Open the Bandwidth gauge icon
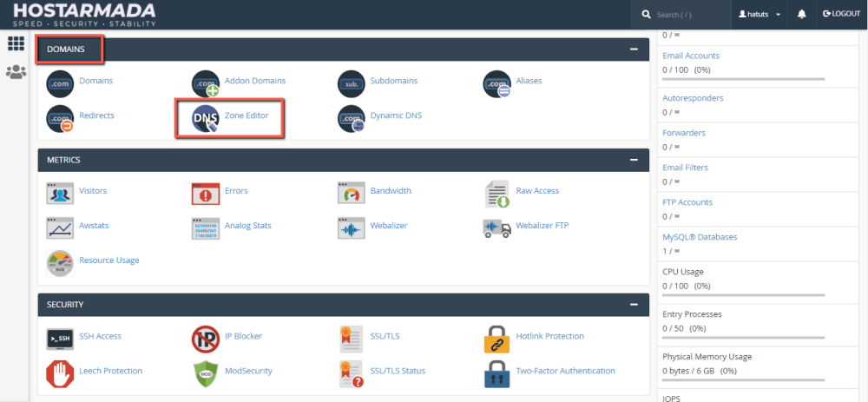Viewport: 868px width, 402px height. point(351,194)
